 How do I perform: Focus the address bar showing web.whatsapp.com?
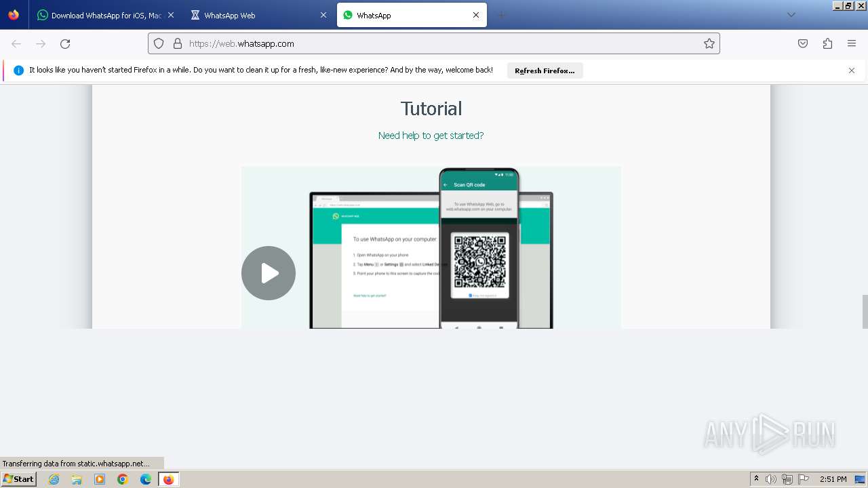pyautogui.click(x=434, y=43)
